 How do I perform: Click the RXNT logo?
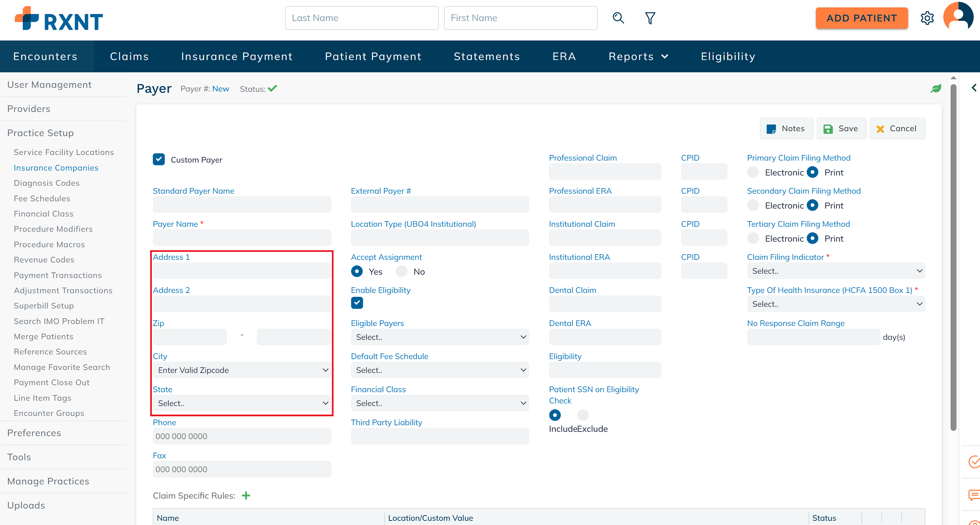coord(59,19)
